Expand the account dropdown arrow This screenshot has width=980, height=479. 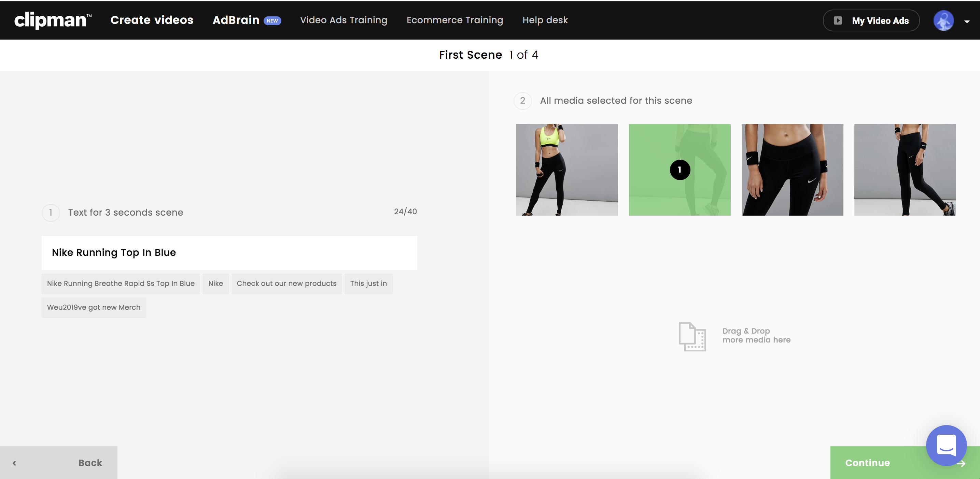[967, 22]
